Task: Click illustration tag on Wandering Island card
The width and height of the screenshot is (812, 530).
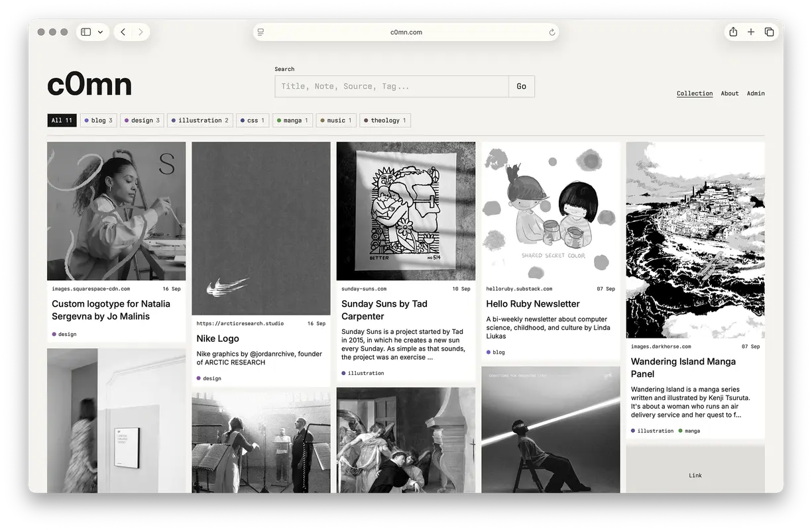Action: pyautogui.click(x=652, y=431)
